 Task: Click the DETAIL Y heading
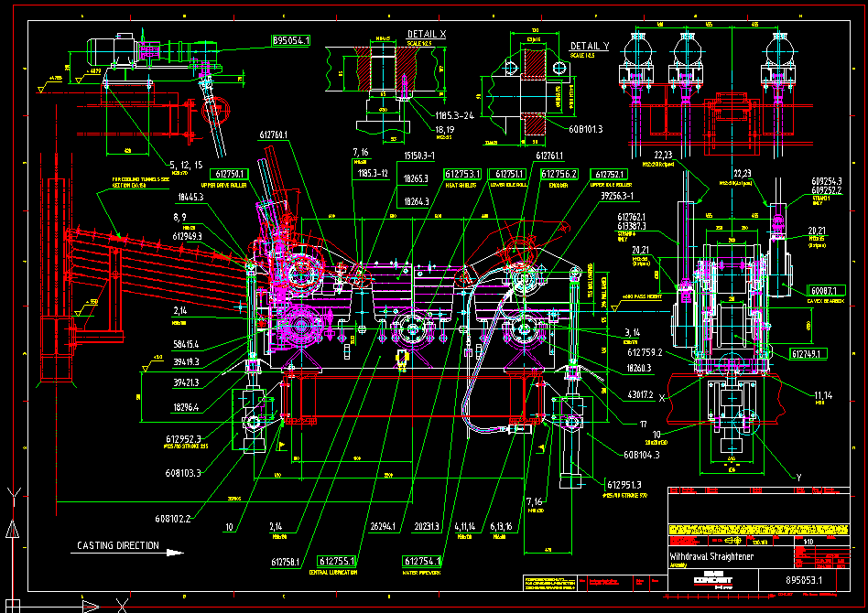(589, 46)
